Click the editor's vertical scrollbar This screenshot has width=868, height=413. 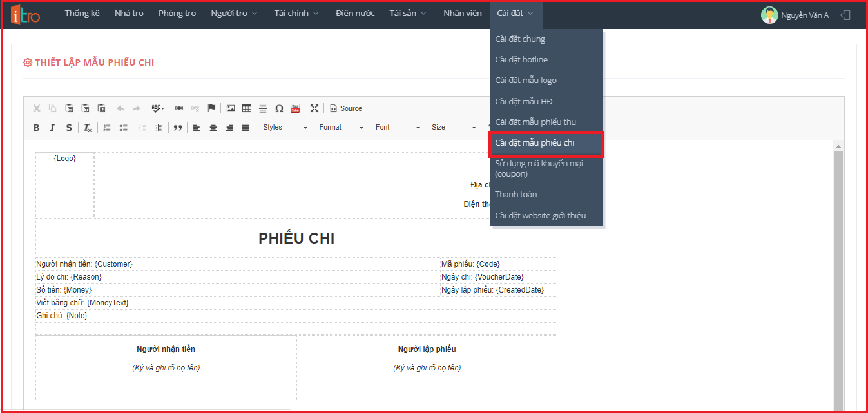pyautogui.click(x=838, y=277)
